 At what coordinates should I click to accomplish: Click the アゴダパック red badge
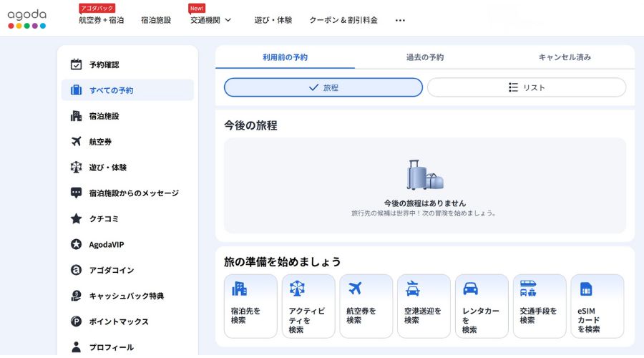[97, 8]
